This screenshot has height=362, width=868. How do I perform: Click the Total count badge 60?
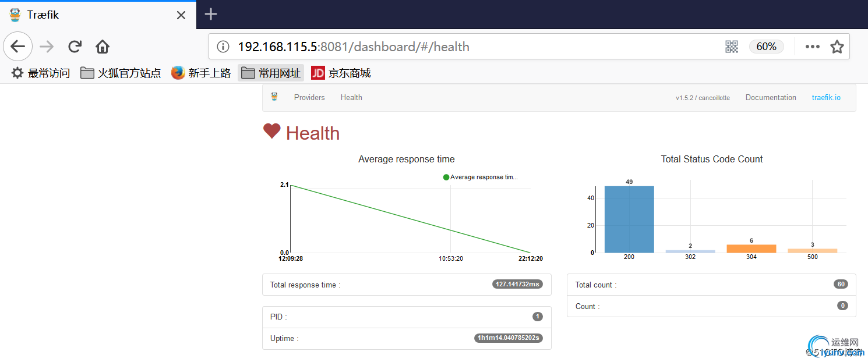841,284
